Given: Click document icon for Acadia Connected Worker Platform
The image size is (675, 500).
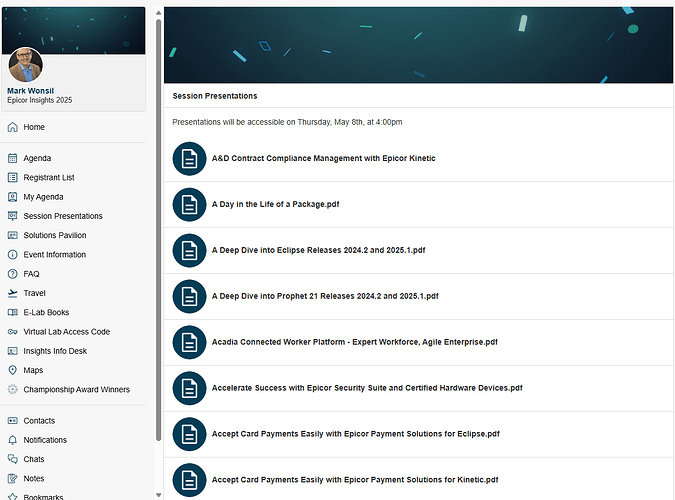Looking at the screenshot, I should pyautogui.click(x=189, y=342).
